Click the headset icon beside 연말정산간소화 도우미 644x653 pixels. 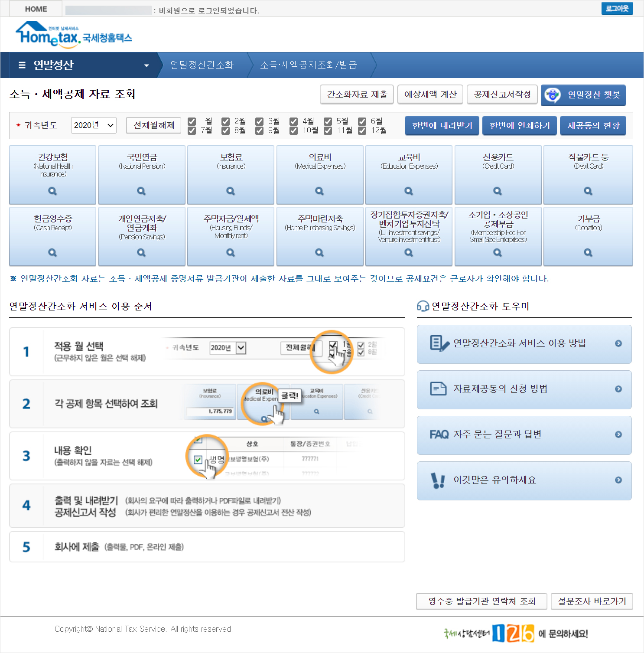click(x=423, y=306)
